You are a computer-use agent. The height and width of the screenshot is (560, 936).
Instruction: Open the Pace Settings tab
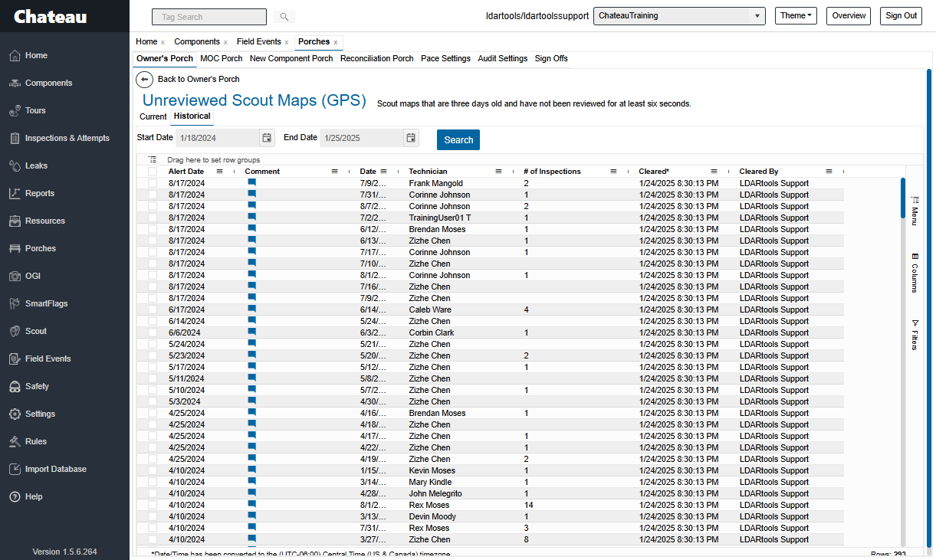pyautogui.click(x=445, y=58)
